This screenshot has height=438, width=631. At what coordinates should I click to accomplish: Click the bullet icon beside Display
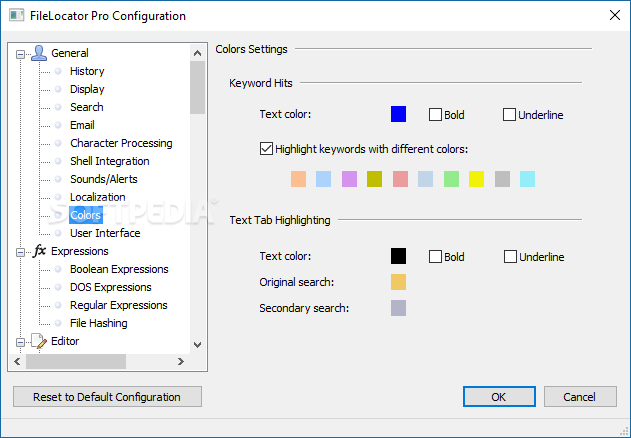(x=58, y=89)
